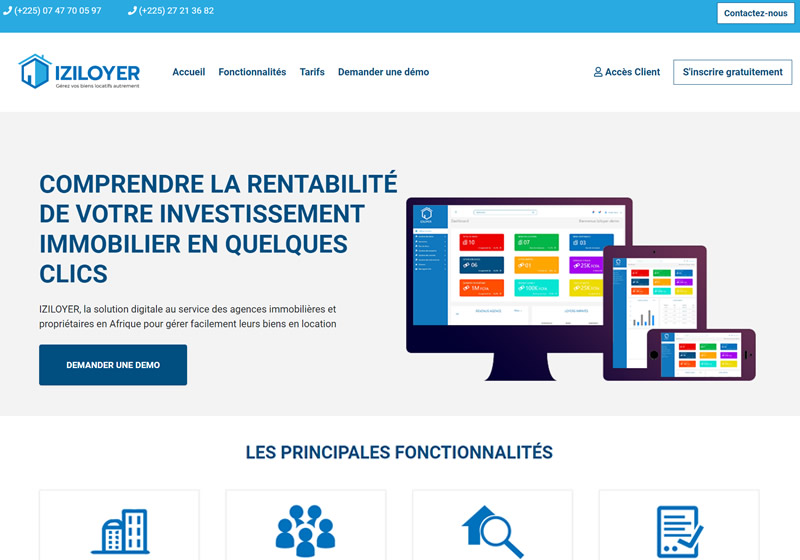Click the second phone icon in top bar
The width and height of the screenshot is (800, 560).
pyautogui.click(x=132, y=11)
